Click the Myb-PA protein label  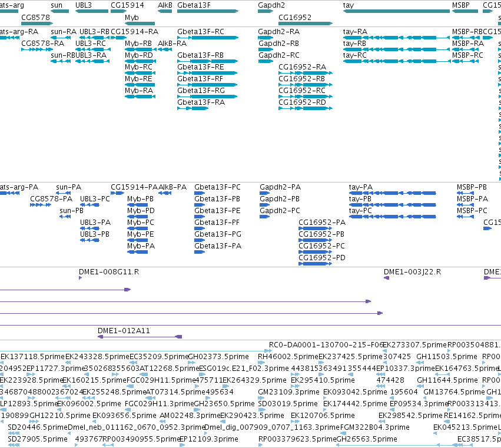click(x=141, y=246)
